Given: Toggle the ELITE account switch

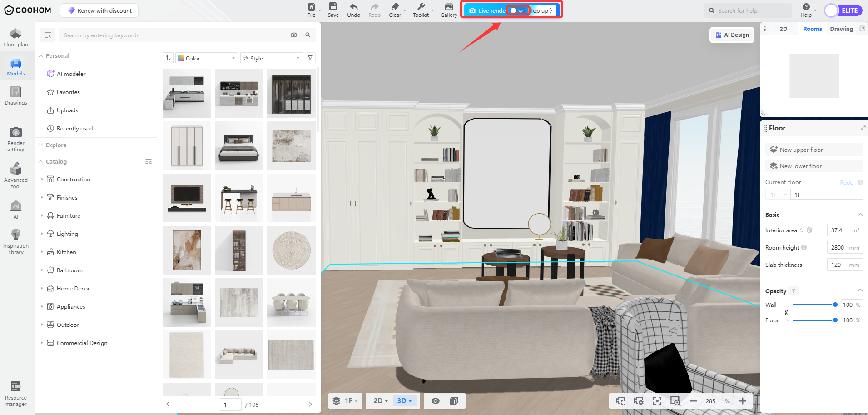Looking at the screenshot, I should (x=843, y=10).
